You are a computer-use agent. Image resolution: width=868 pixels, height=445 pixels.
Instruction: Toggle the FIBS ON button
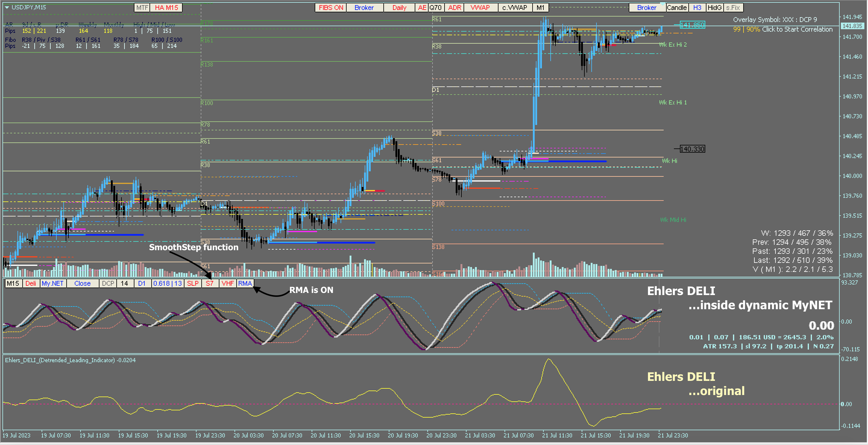tap(331, 8)
